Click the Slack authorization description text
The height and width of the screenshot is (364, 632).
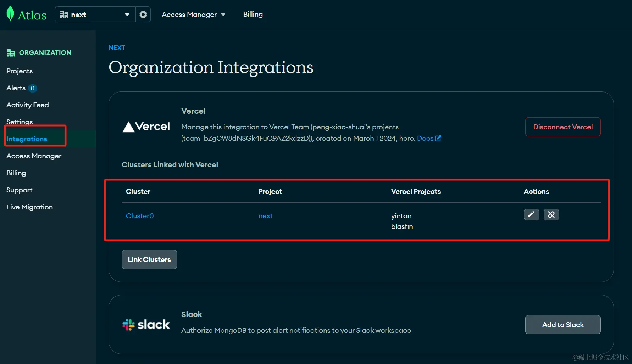click(296, 330)
